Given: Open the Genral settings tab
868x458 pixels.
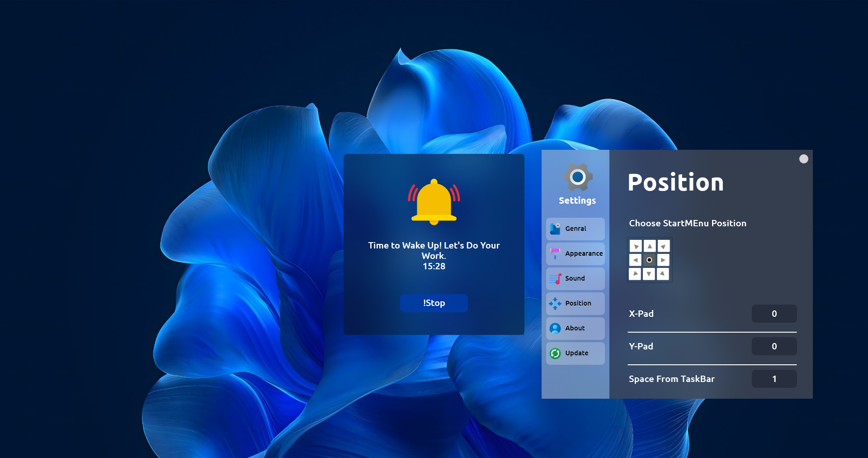Looking at the screenshot, I should pos(576,229).
